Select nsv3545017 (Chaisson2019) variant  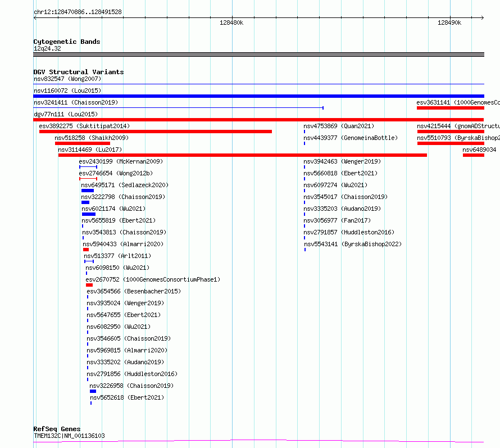346,197
